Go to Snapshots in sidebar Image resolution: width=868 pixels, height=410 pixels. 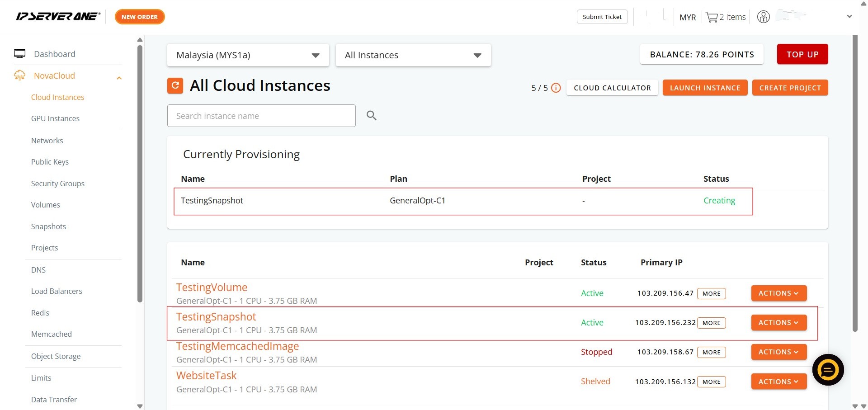tap(48, 226)
